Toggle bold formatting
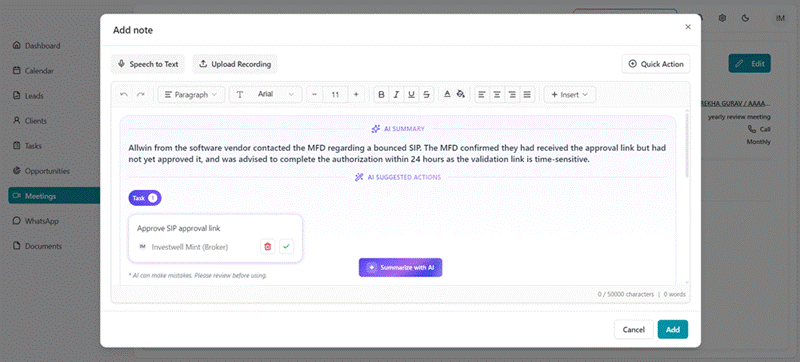The image size is (800, 362). pyautogui.click(x=381, y=94)
